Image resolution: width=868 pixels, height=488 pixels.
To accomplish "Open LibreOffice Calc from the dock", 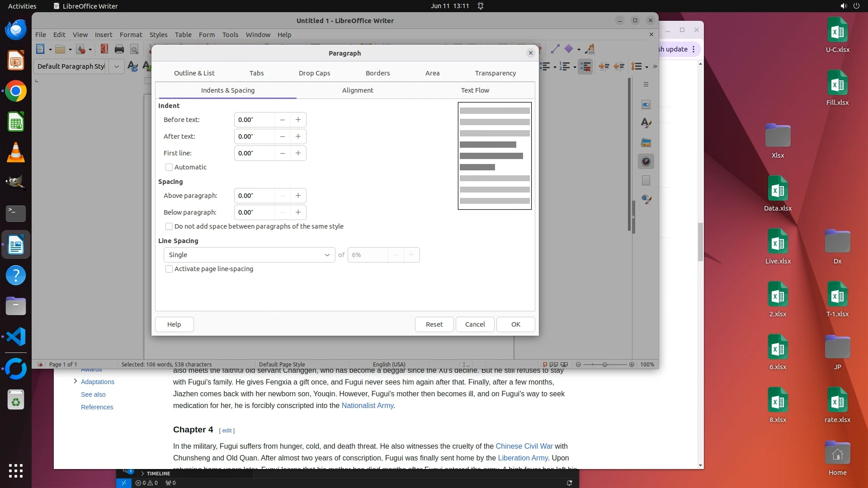I will 16,122.
